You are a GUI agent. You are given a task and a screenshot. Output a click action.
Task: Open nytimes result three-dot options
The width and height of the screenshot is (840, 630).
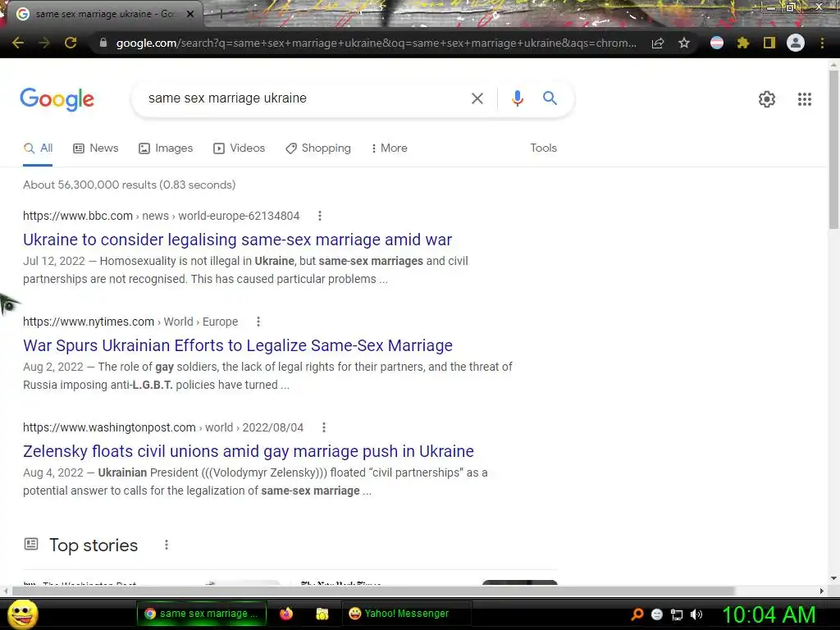tap(258, 322)
